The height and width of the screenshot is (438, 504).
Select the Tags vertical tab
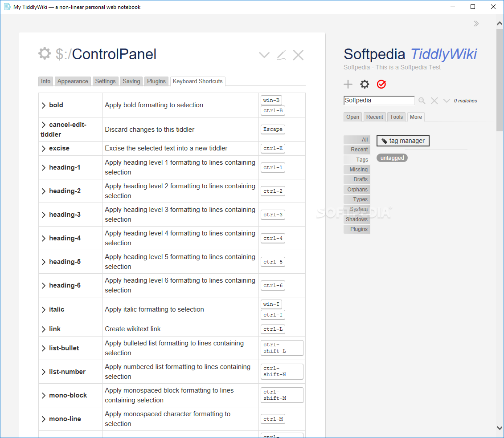tap(357, 160)
